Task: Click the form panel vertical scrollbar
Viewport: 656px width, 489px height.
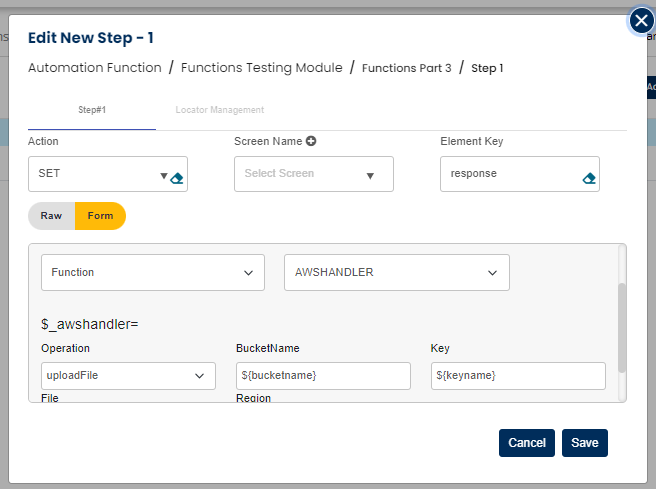Action: 622,325
